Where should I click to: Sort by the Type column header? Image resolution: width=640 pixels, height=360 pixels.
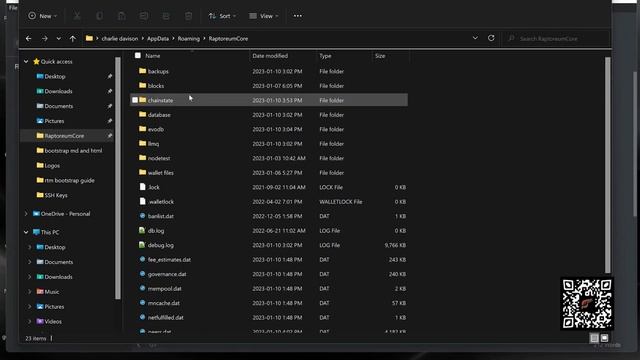click(325, 56)
